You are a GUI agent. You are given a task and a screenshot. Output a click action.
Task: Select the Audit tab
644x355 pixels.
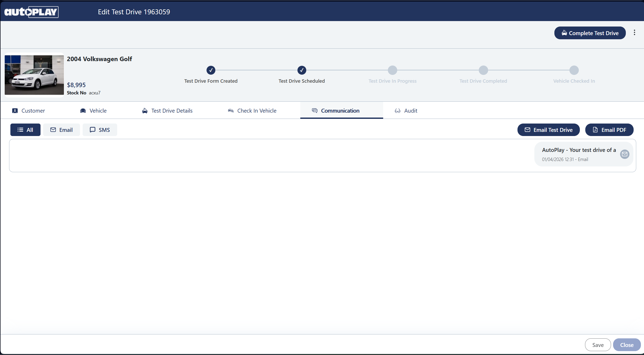pyautogui.click(x=406, y=111)
